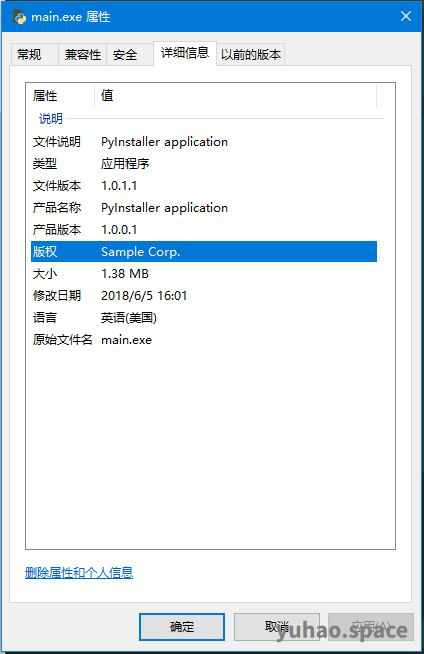Click the value main.exe

126,340
